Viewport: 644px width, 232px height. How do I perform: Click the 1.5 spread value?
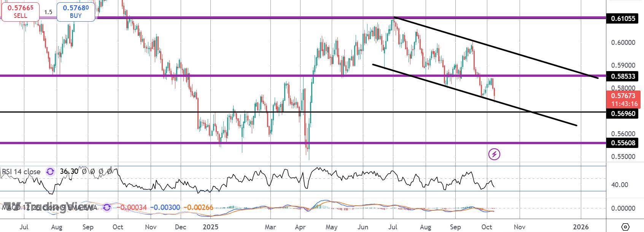click(x=48, y=12)
